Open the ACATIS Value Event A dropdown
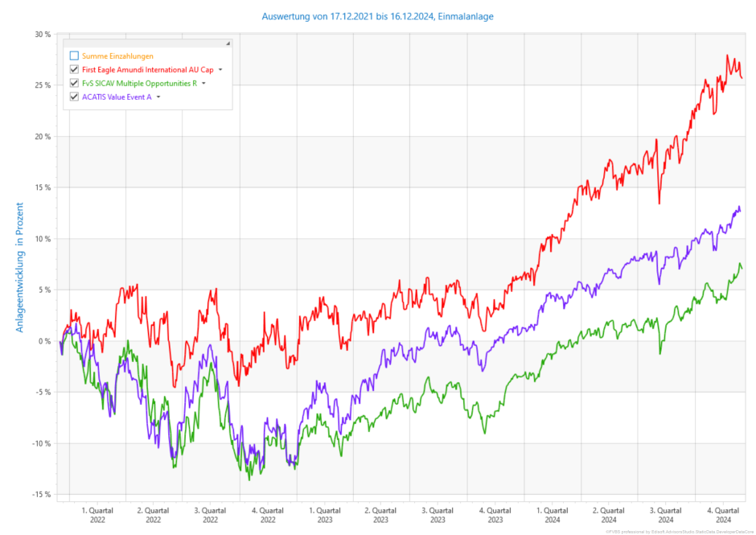756x535 pixels. tap(158, 97)
